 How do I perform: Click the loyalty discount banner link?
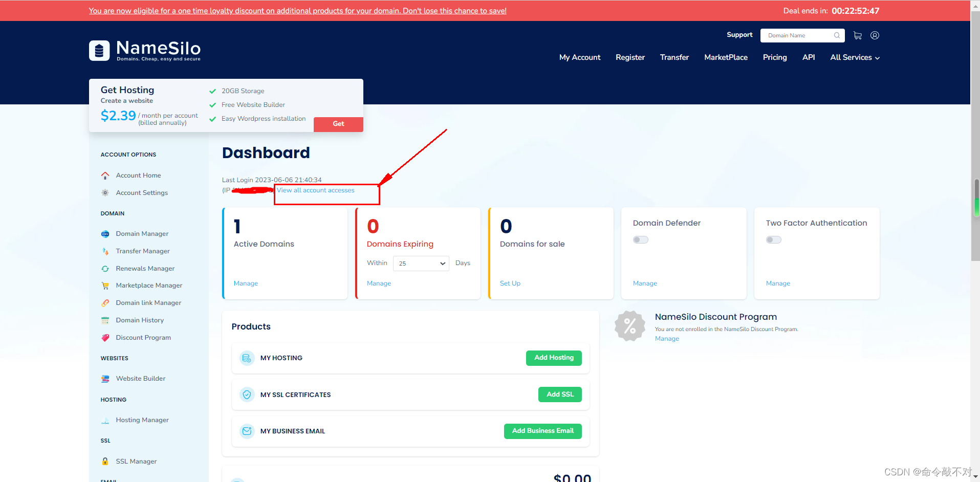(x=297, y=11)
